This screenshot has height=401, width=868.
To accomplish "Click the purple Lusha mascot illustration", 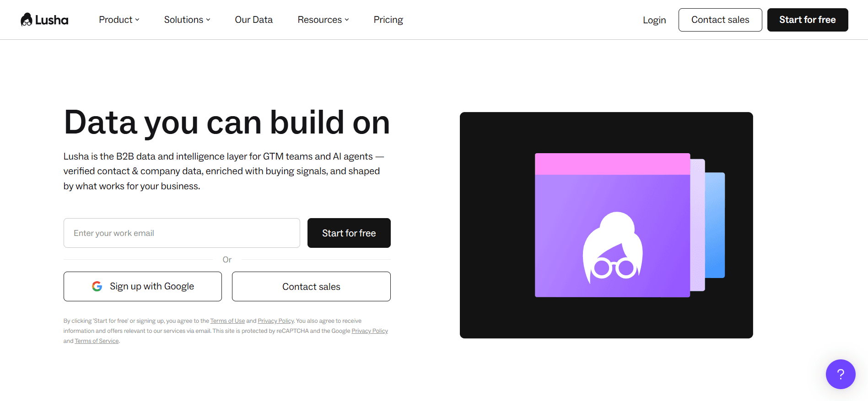I will [x=613, y=248].
